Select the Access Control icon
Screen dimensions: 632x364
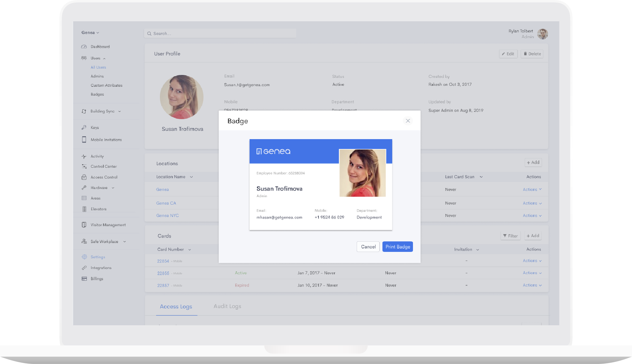(84, 177)
